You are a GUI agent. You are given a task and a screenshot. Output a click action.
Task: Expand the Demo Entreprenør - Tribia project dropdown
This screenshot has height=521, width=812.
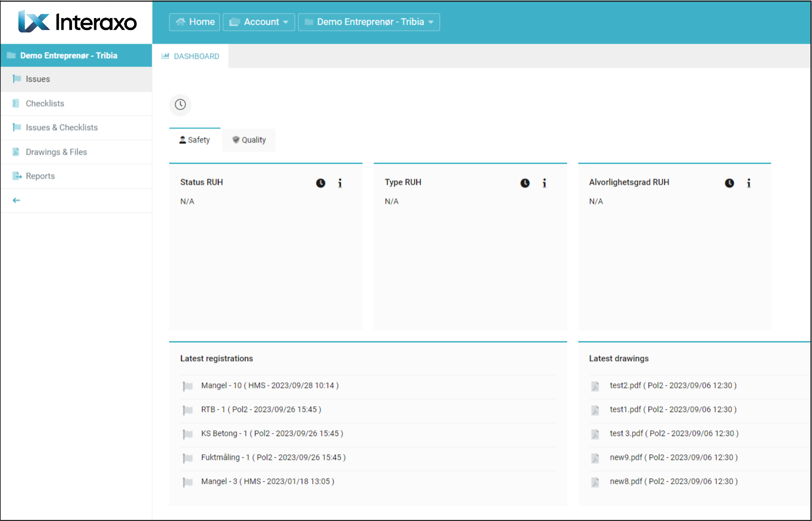tap(369, 22)
